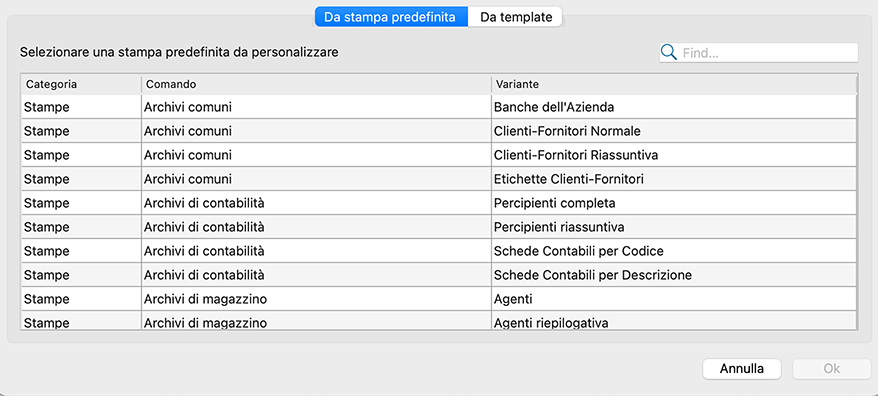Choose the Etichette Clienti-Fornitori row
The height and width of the screenshot is (396, 878).
439,179
